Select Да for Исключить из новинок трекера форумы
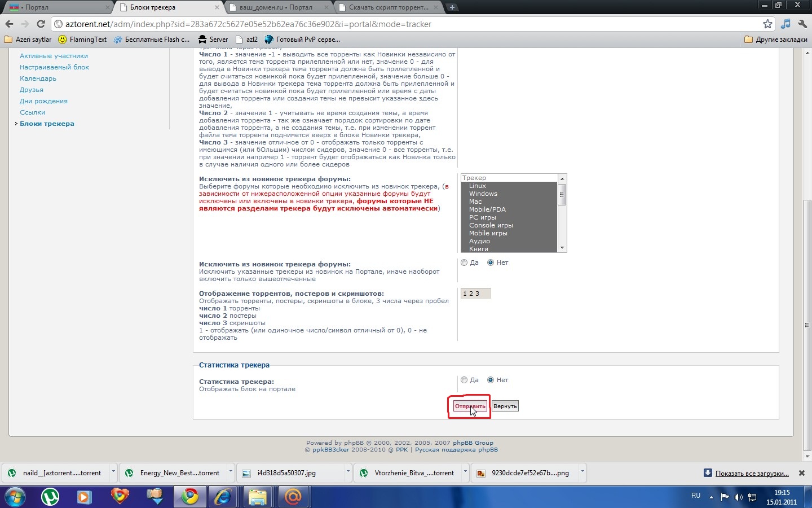 (x=464, y=262)
